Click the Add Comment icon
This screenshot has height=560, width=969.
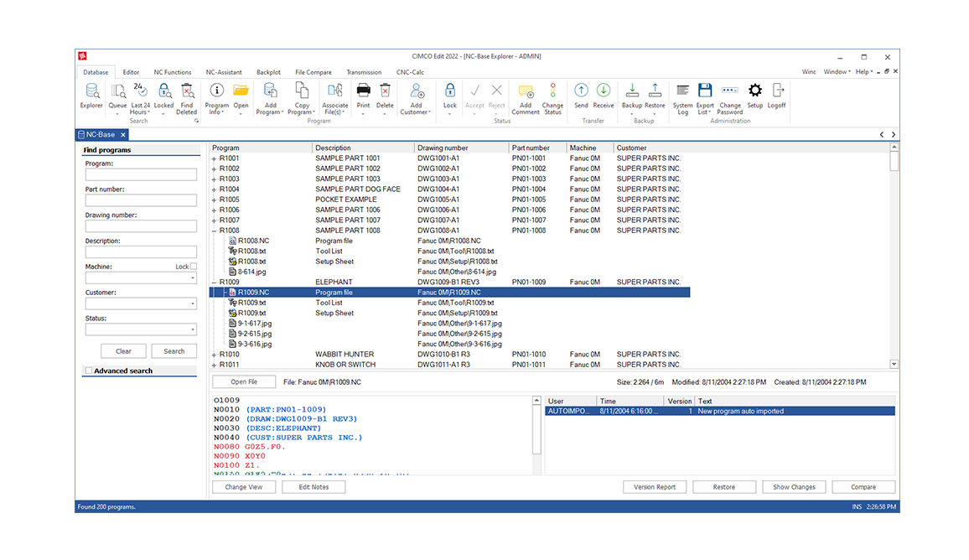tap(526, 91)
